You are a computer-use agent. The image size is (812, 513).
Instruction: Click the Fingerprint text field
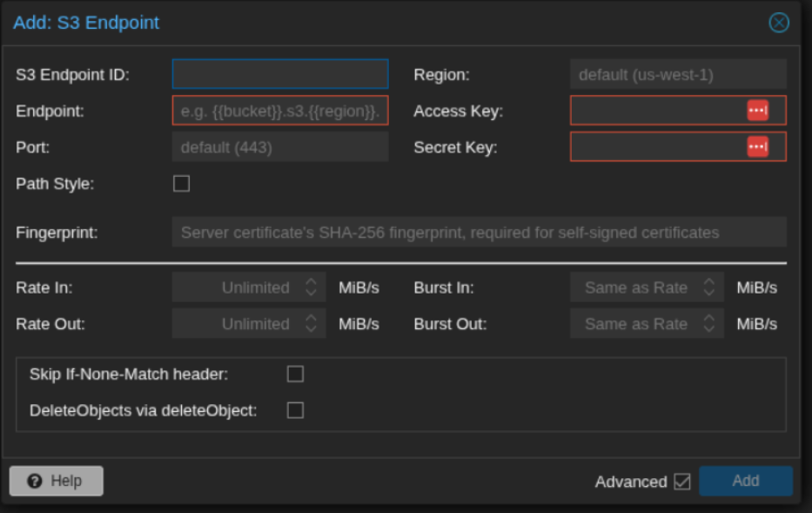479,233
